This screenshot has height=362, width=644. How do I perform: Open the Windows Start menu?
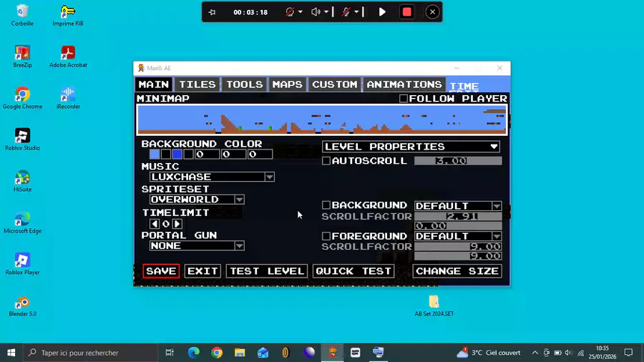click(11, 353)
